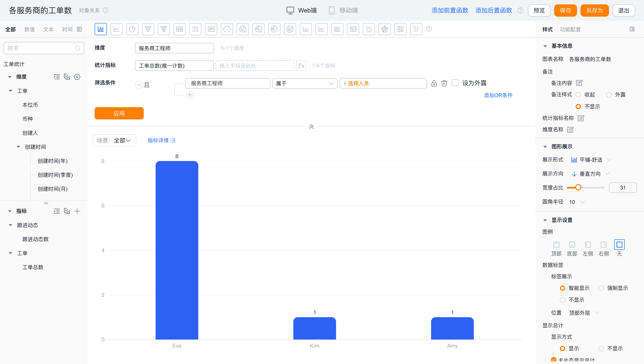The width and height of the screenshot is (644, 364).
Task: Choose the line chart type icon
Action: (x=116, y=29)
